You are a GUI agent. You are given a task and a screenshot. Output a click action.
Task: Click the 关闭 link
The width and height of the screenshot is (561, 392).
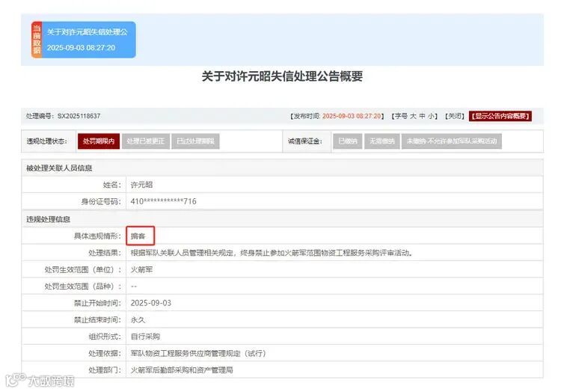[455, 116]
